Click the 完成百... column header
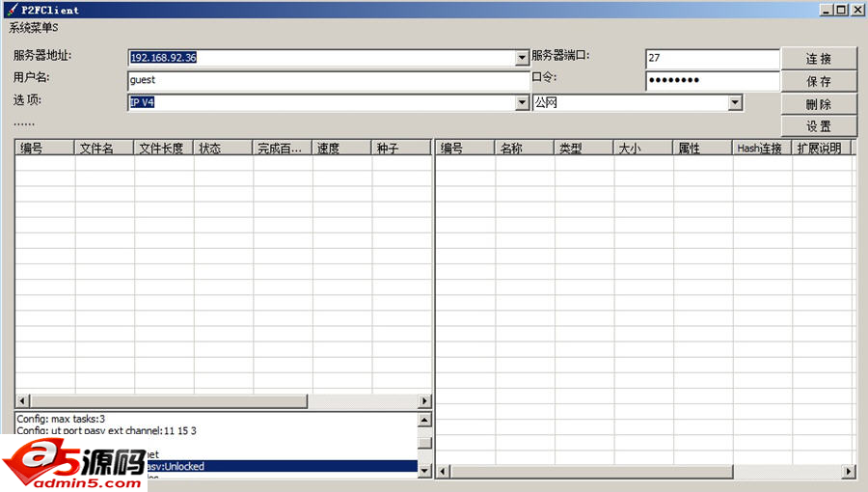 coord(283,148)
